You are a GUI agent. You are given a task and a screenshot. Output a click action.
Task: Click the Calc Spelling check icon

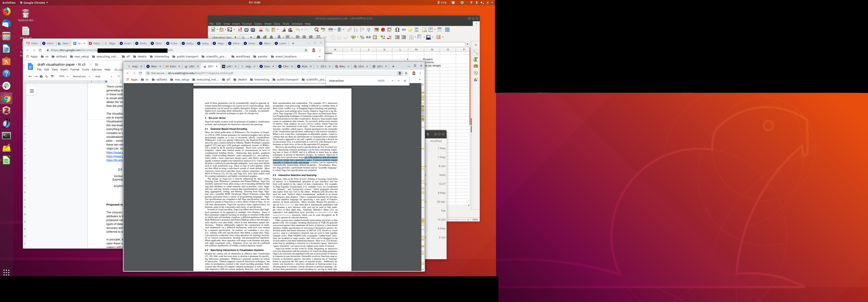coord(323,30)
